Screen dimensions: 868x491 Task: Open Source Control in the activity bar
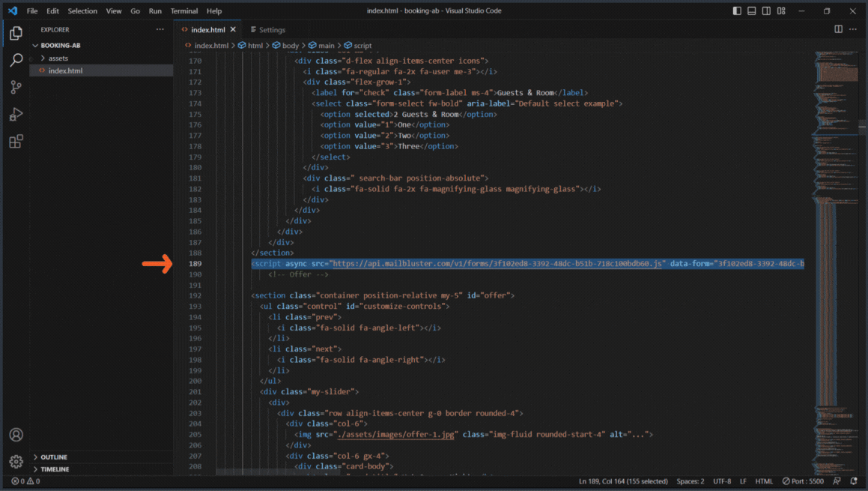pyautogui.click(x=16, y=87)
